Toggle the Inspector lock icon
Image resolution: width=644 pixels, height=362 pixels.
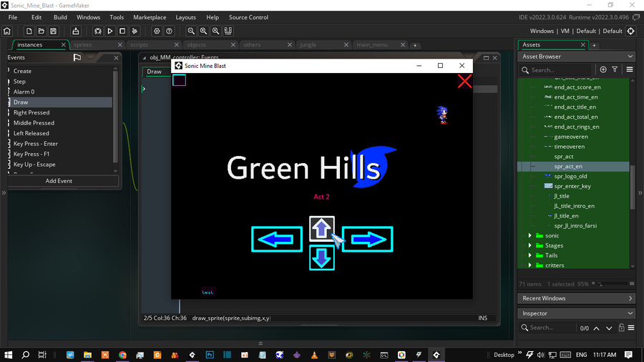tap(621, 328)
